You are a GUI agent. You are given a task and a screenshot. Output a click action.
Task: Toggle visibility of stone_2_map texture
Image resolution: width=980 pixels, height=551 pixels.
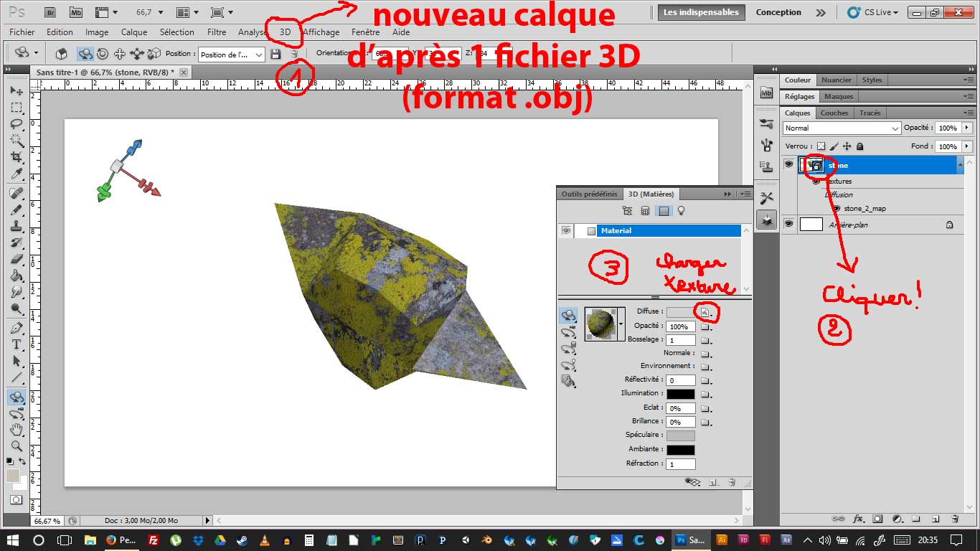click(x=836, y=209)
